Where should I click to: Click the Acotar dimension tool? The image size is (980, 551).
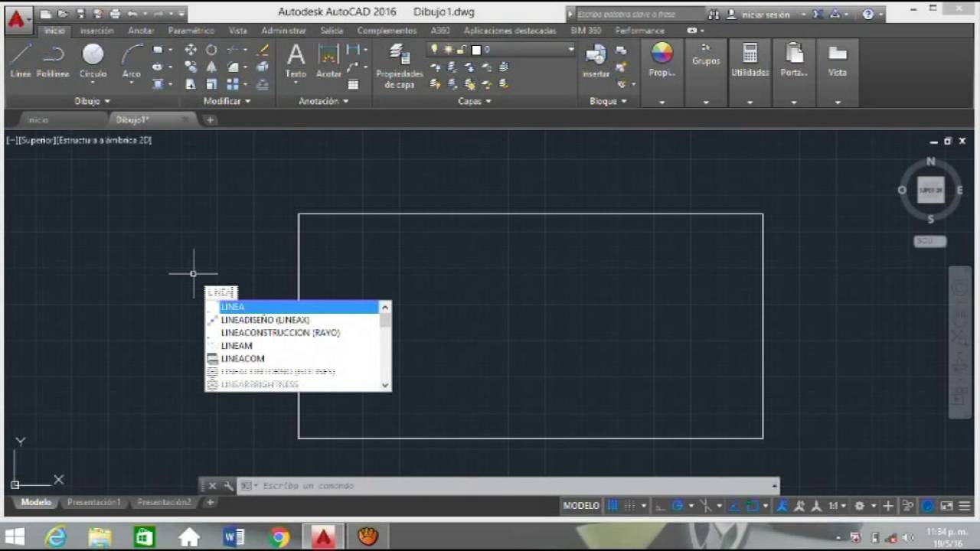(x=328, y=60)
